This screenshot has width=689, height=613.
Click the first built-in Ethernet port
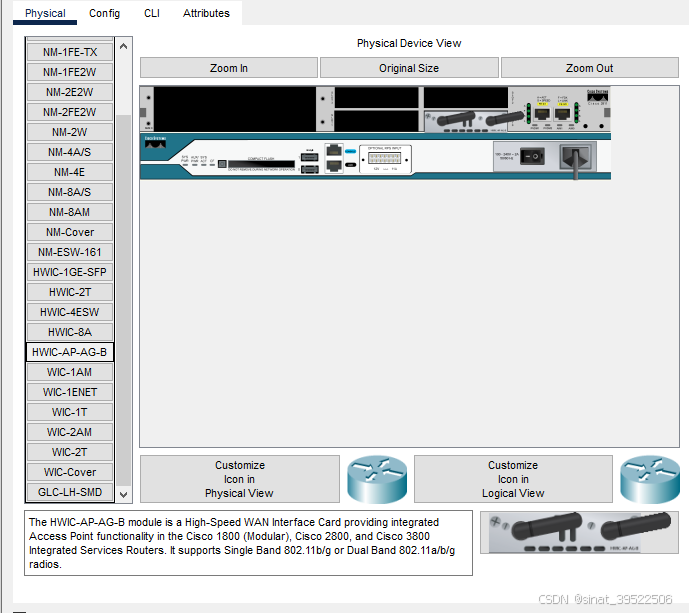click(542, 114)
